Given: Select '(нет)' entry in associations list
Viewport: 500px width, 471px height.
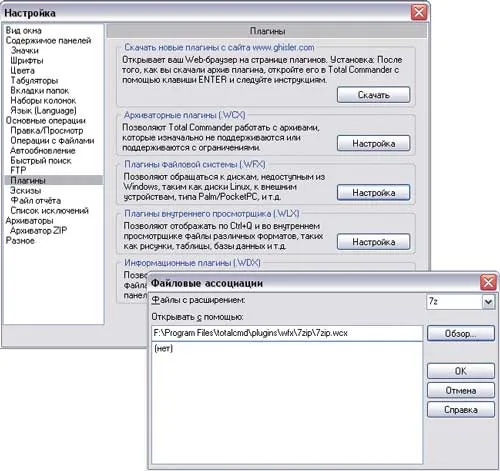Looking at the screenshot, I should click(163, 349).
